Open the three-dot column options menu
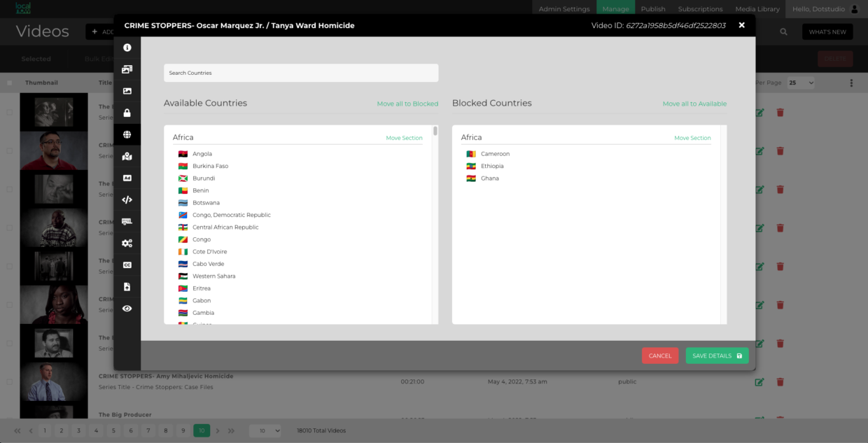868x443 pixels. (x=851, y=82)
